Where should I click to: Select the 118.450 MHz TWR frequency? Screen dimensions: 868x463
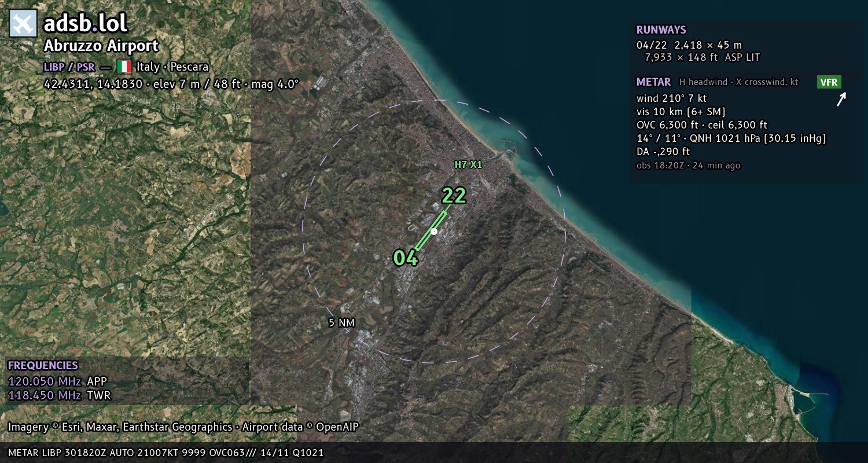point(60,395)
